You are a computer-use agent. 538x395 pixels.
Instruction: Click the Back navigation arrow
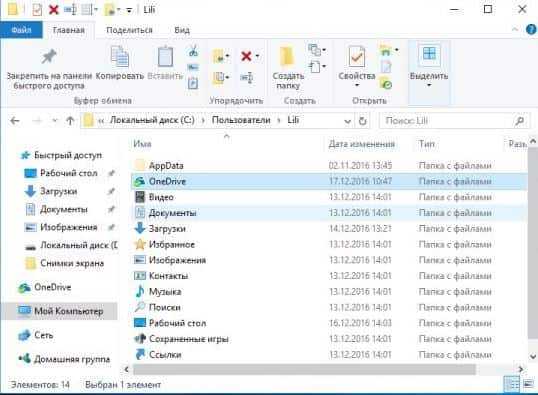click(15, 121)
